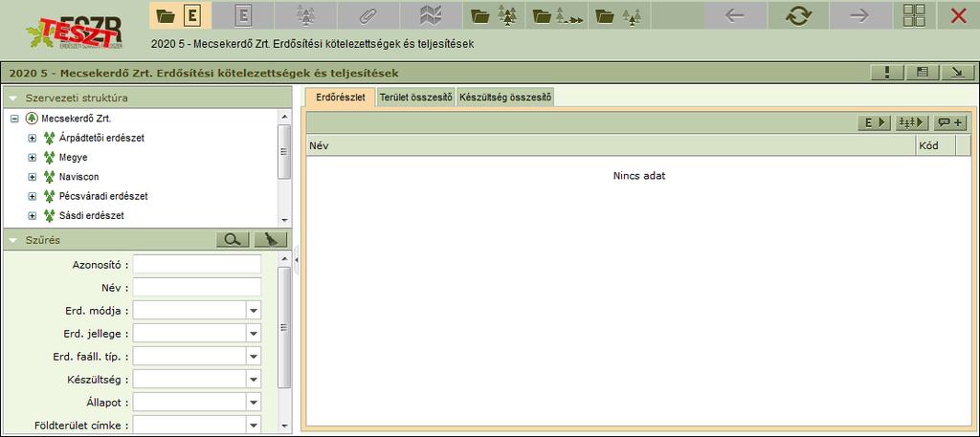Open the four-squares window grid icon
Screen dimensions: 980x437
(x=914, y=15)
